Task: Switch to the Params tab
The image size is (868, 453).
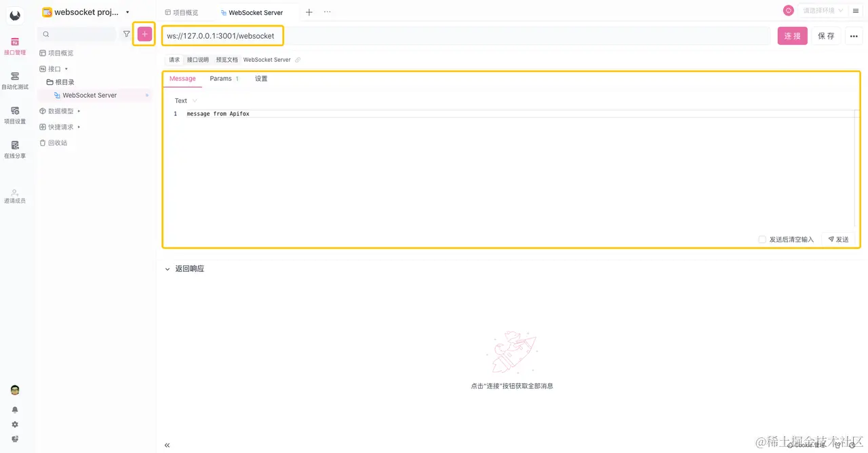Action: click(224, 79)
